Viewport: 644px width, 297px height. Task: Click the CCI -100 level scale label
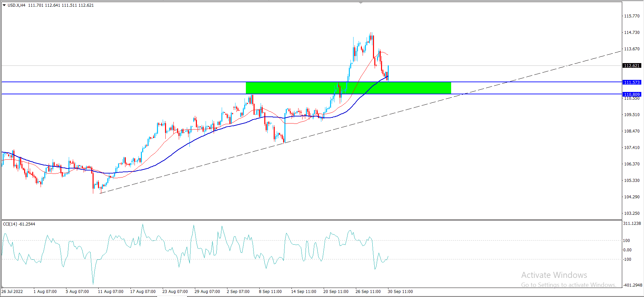click(627, 259)
